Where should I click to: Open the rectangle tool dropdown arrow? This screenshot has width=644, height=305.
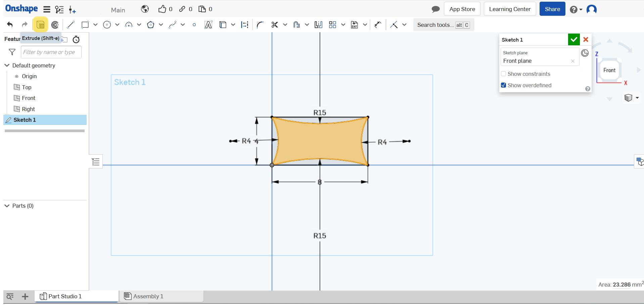point(95,25)
